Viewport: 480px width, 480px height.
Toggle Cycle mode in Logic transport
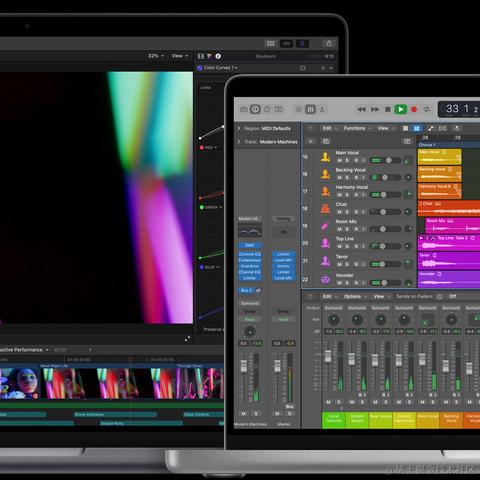tap(427, 109)
